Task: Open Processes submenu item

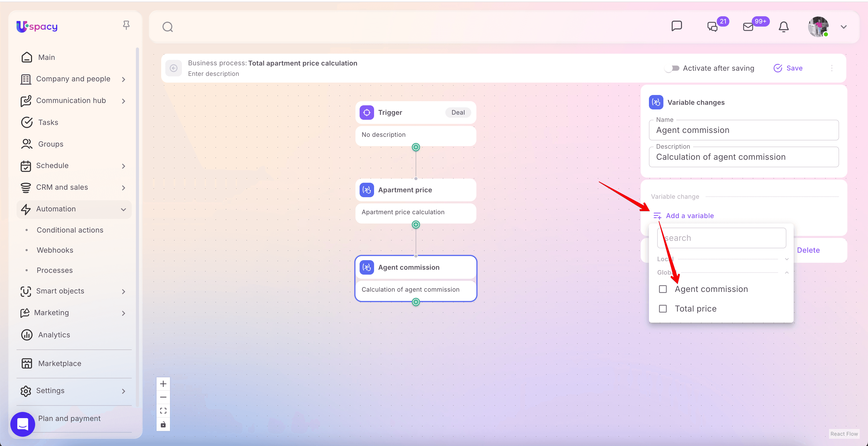Action: tap(55, 270)
